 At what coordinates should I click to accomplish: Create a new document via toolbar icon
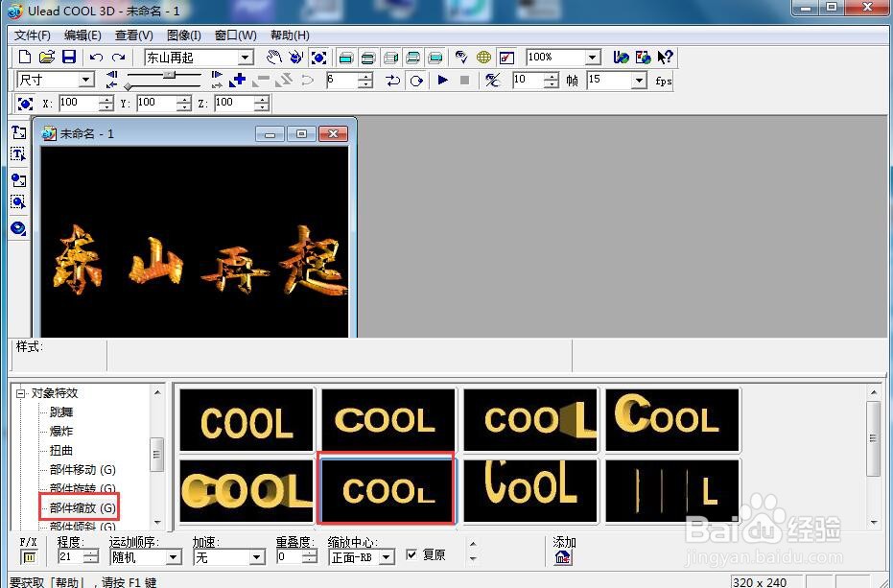tap(25, 57)
